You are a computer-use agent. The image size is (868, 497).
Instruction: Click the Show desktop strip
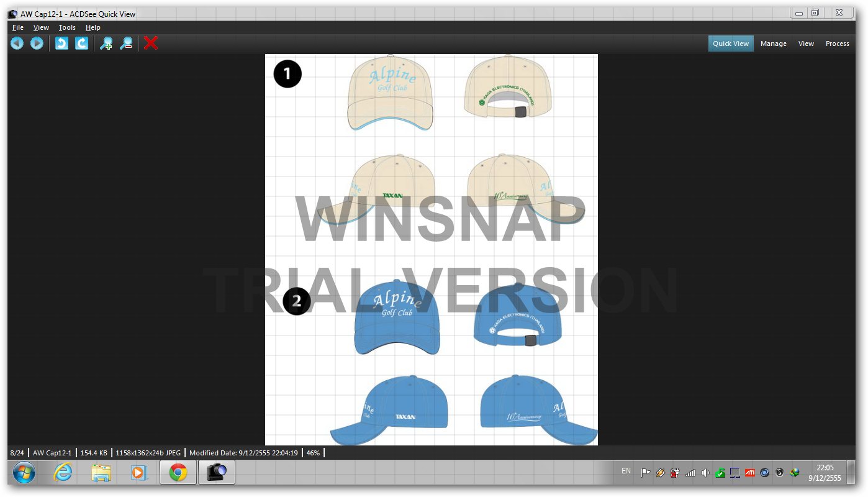pyautogui.click(x=851, y=473)
